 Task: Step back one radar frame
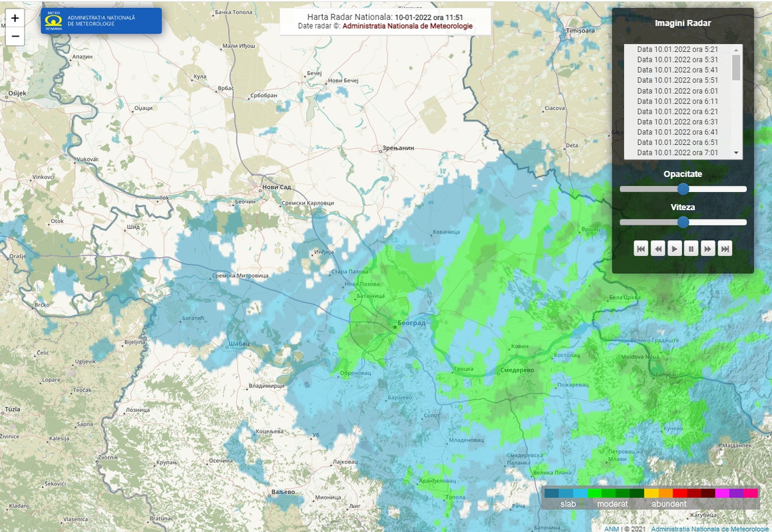point(658,249)
